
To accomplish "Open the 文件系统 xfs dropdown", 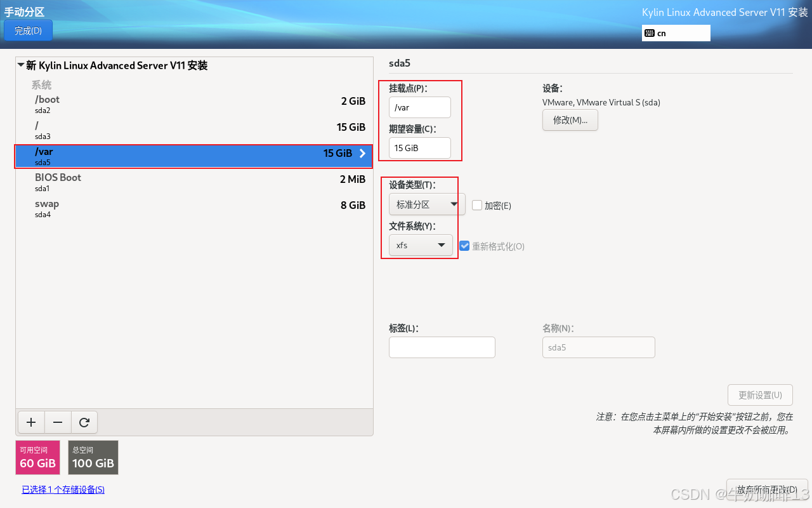I will [421, 245].
